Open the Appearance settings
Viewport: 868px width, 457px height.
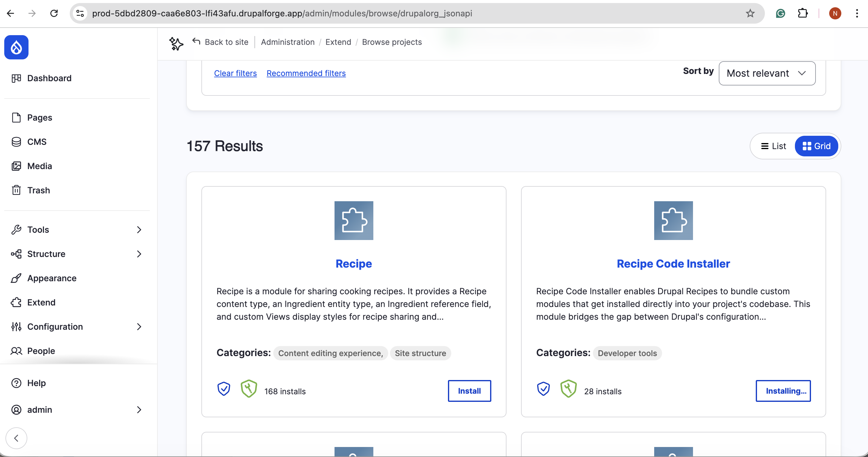[51, 278]
